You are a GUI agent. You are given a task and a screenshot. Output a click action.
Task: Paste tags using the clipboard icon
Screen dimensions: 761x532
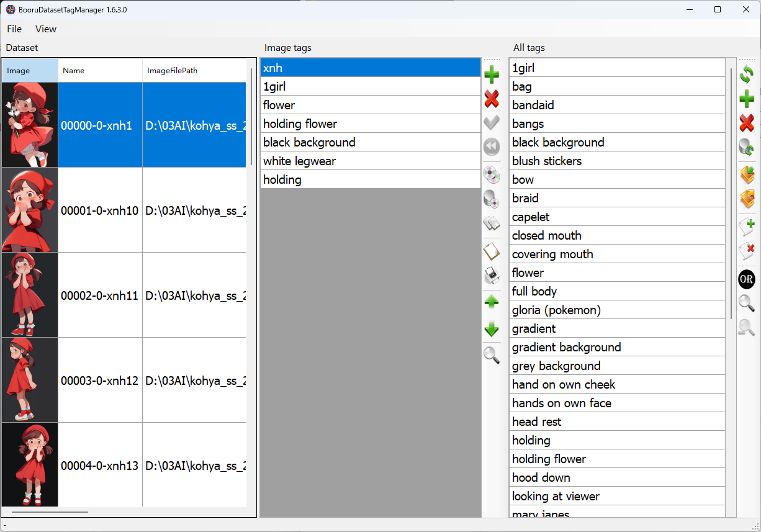pyautogui.click(x=492, y=251)
